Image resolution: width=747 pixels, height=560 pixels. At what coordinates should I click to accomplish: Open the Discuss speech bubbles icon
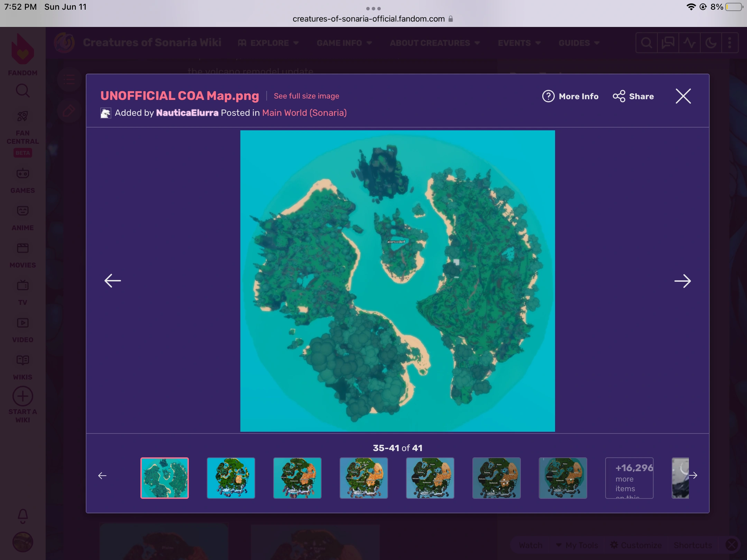668,43
